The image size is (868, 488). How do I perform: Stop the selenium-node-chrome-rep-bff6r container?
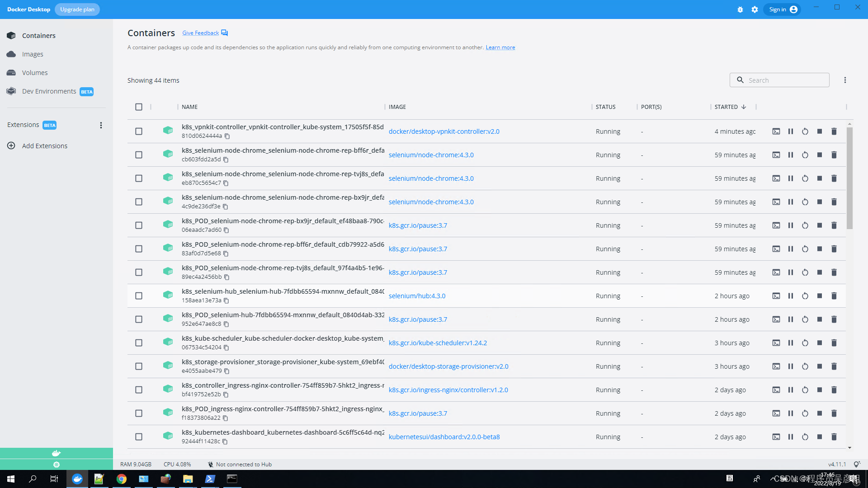click(x=820, y=155)
